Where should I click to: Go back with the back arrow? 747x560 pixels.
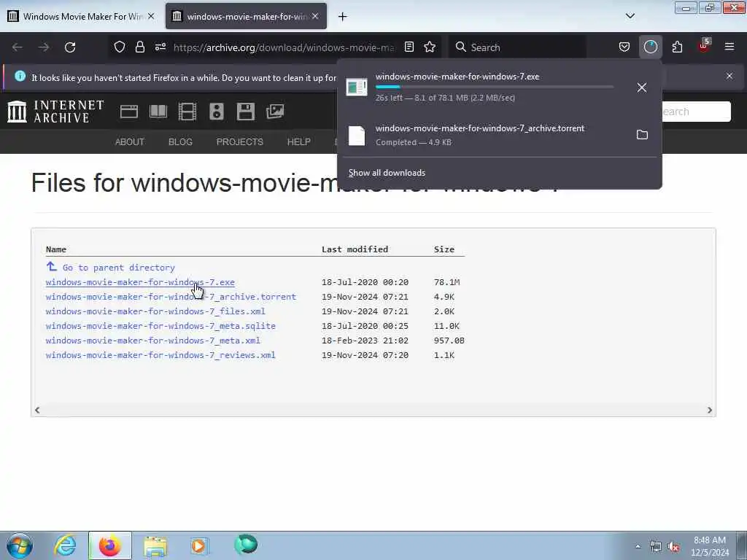(x=18, y=47)
